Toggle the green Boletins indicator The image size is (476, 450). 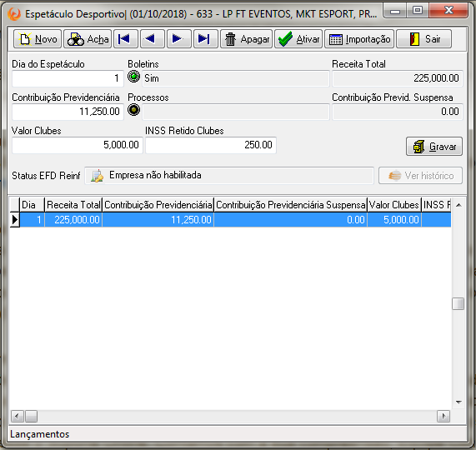coord(133,77)
